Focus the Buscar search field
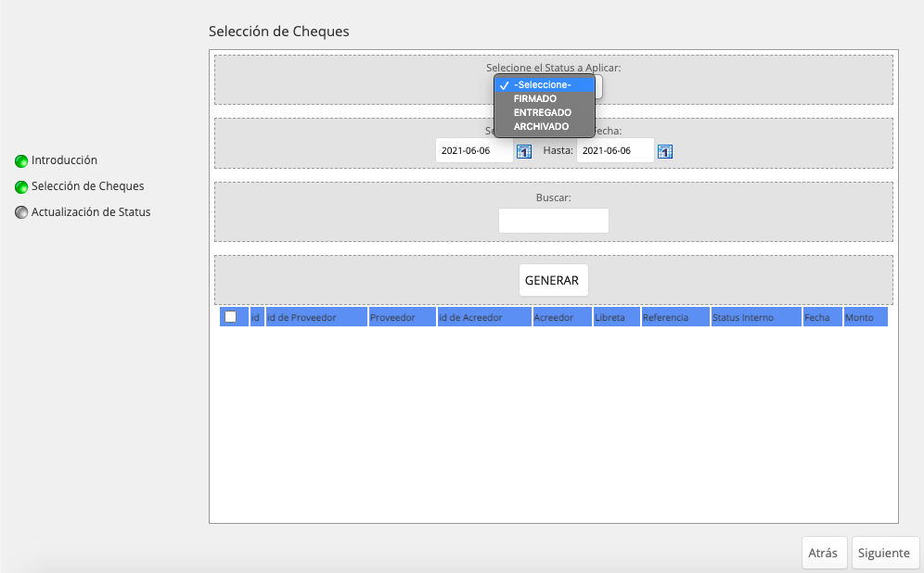 click(x=553, y=221)
